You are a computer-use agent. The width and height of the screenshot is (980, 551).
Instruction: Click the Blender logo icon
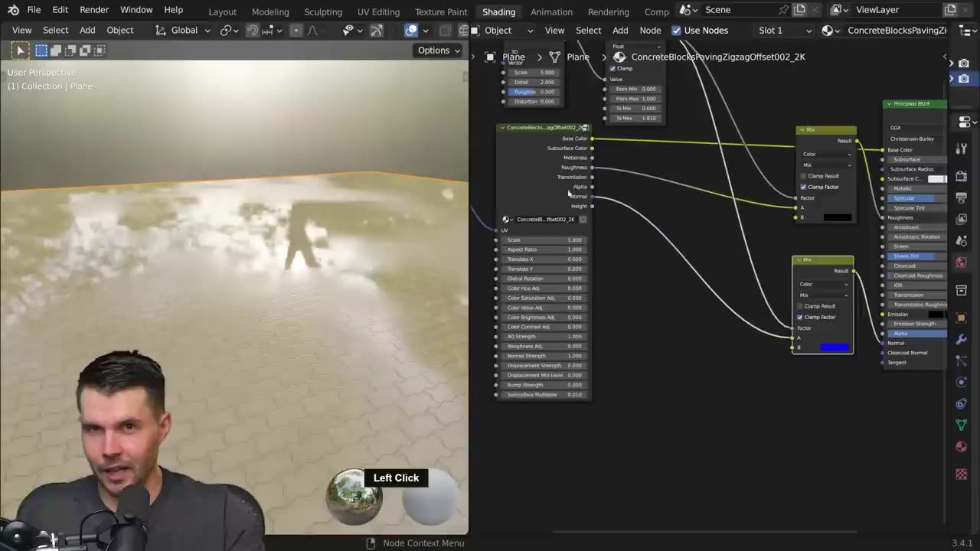(13, 10)
